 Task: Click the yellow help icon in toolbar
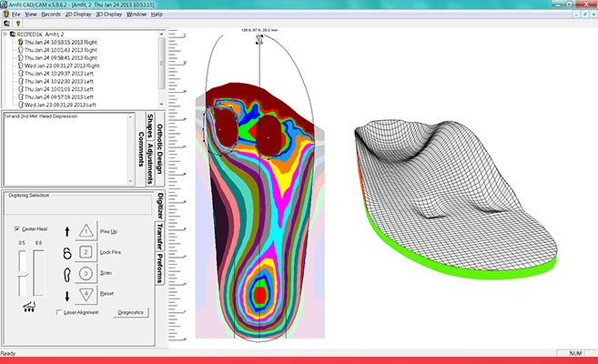tap(17, 24)
